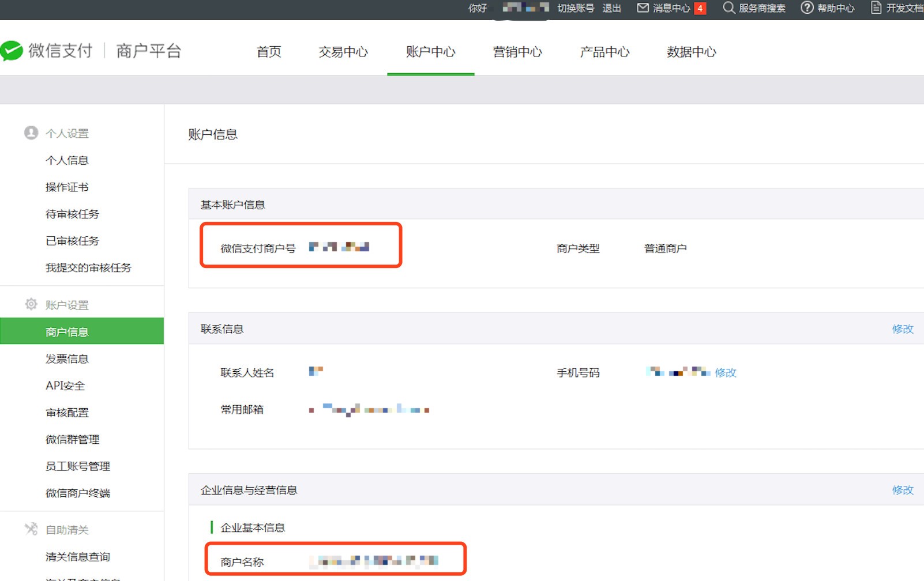Viewport: 924px width, 581px height.
Task: Click the 自助清关 section label
Action: pyautogui.click(x=67, y=530)
